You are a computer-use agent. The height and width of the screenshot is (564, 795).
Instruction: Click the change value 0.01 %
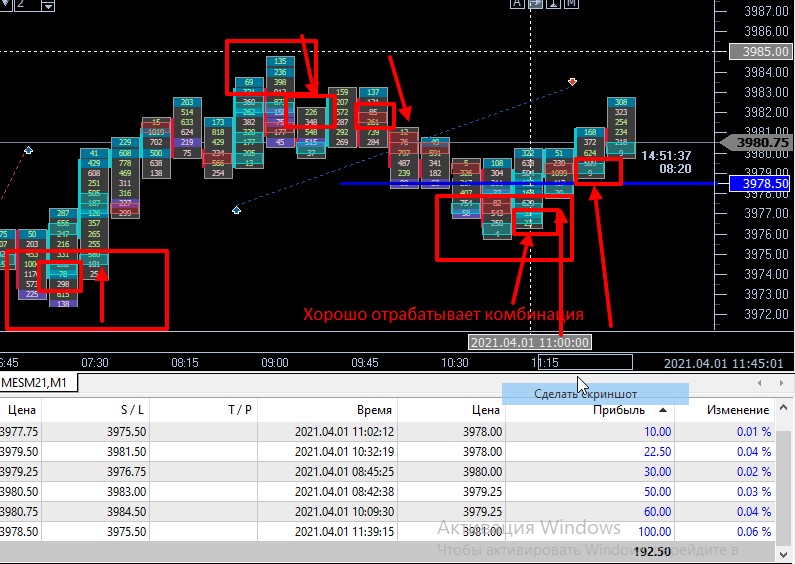(x=753, y=432)
